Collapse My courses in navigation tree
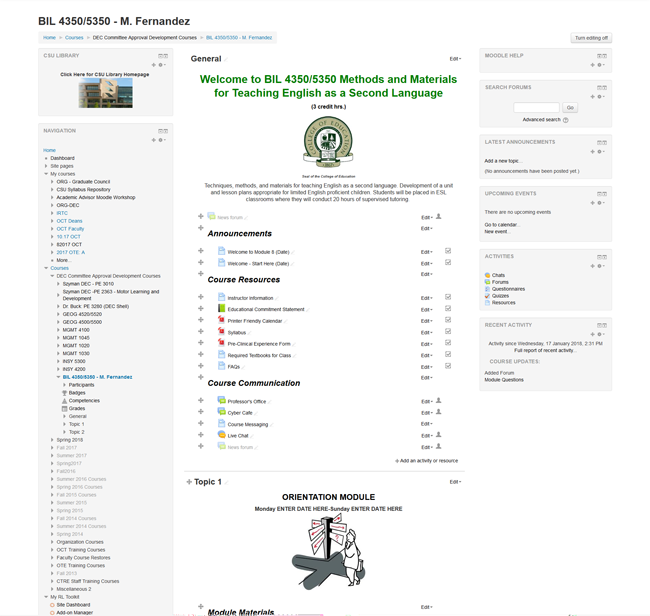Screen dimensions: 650x616 (46, 174)
